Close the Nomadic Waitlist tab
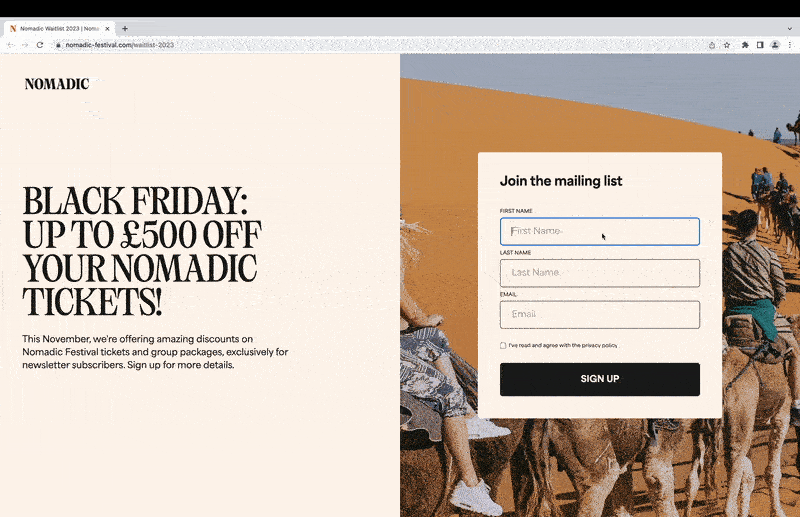 pyautogui.click(x=107, y=29)
